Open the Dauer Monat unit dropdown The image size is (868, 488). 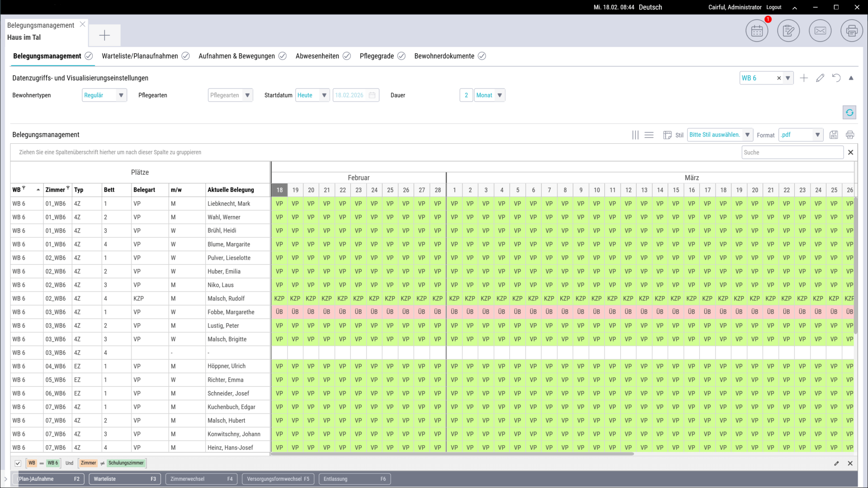(x=500, y=95)
